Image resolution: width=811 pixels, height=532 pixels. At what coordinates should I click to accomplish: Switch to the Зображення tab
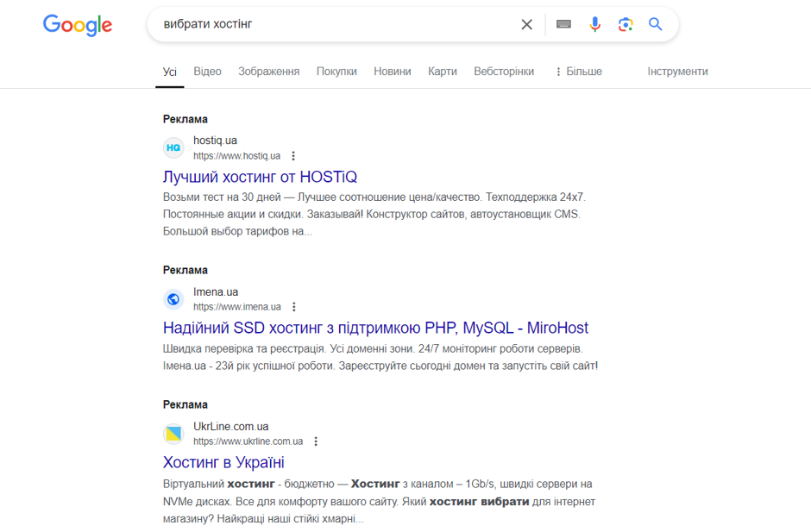click(x=269, y=72)
